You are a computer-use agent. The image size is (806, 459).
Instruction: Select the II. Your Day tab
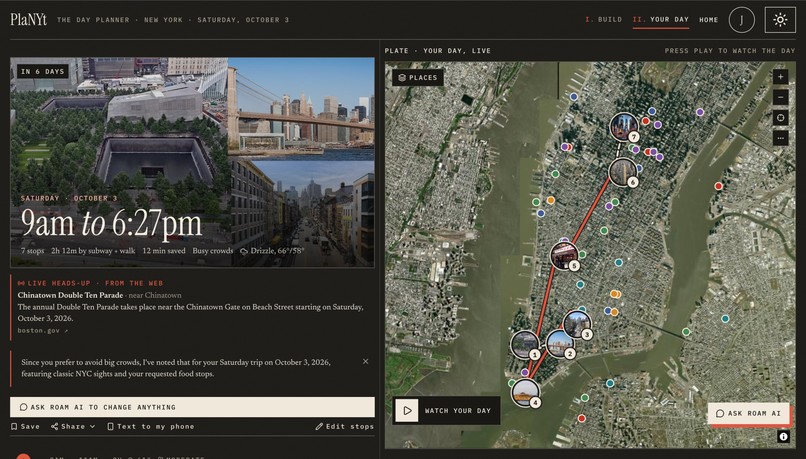coord(661,20)
